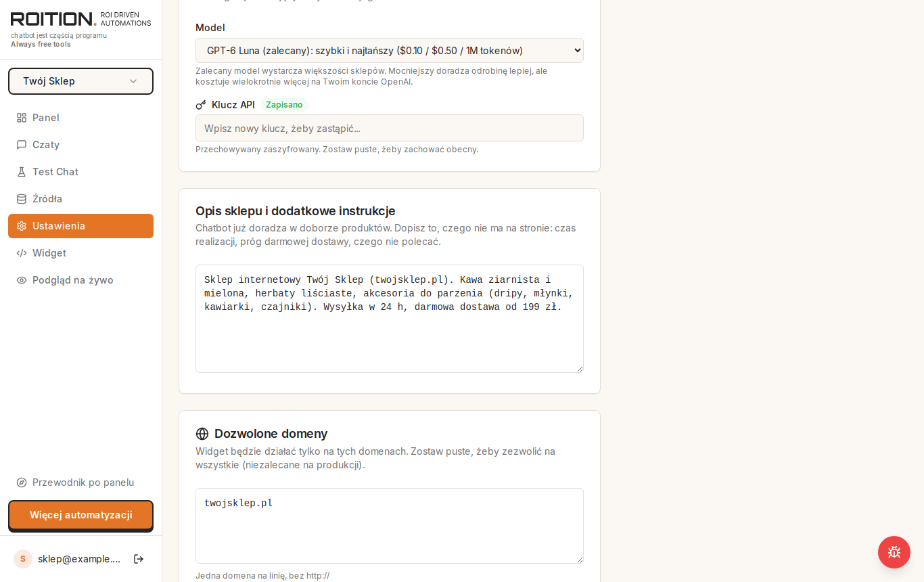
Task: Open Czaty via its speech bubble icon
Action: tap(22, 145)
